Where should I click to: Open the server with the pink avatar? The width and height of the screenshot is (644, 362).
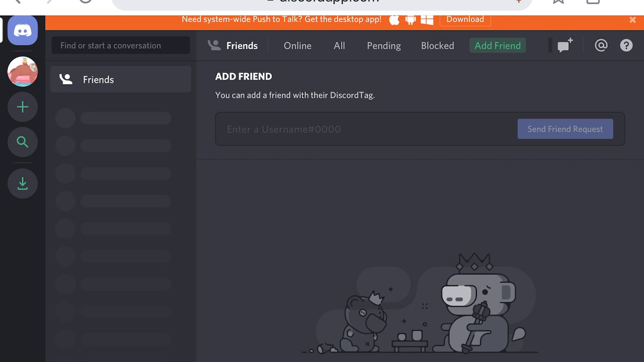click(x=23, y=71)
